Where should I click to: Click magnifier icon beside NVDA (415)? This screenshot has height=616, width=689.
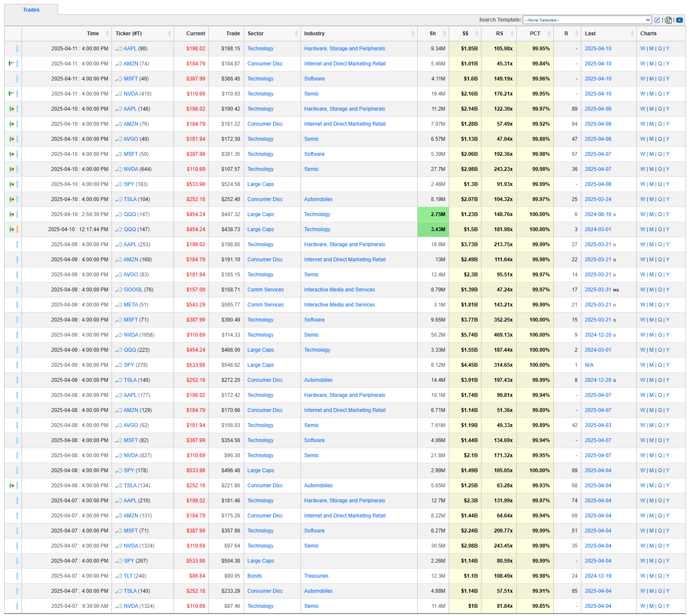pyautogui.click(x=119, y=94)
